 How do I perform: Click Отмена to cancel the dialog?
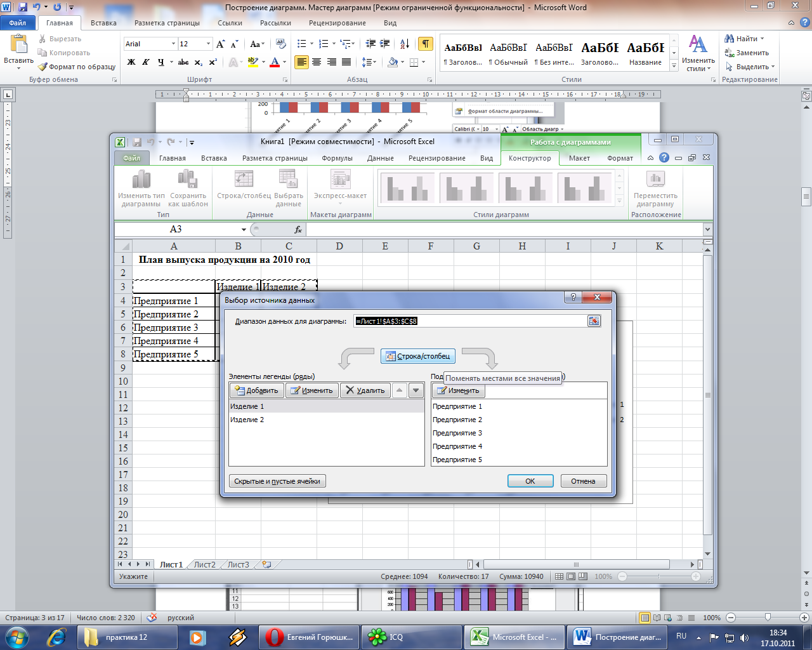point(584,481)
